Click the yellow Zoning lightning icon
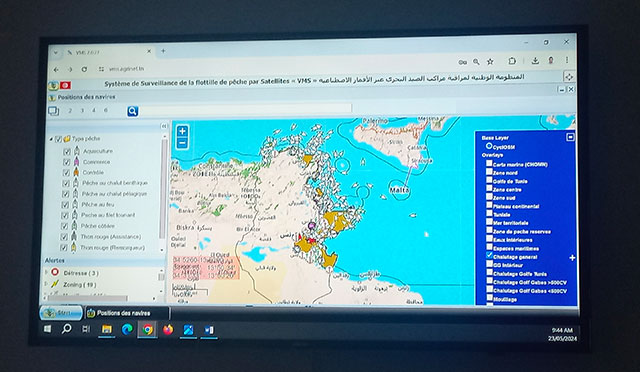Screen dimensions: 640x372 coord(55,284)
